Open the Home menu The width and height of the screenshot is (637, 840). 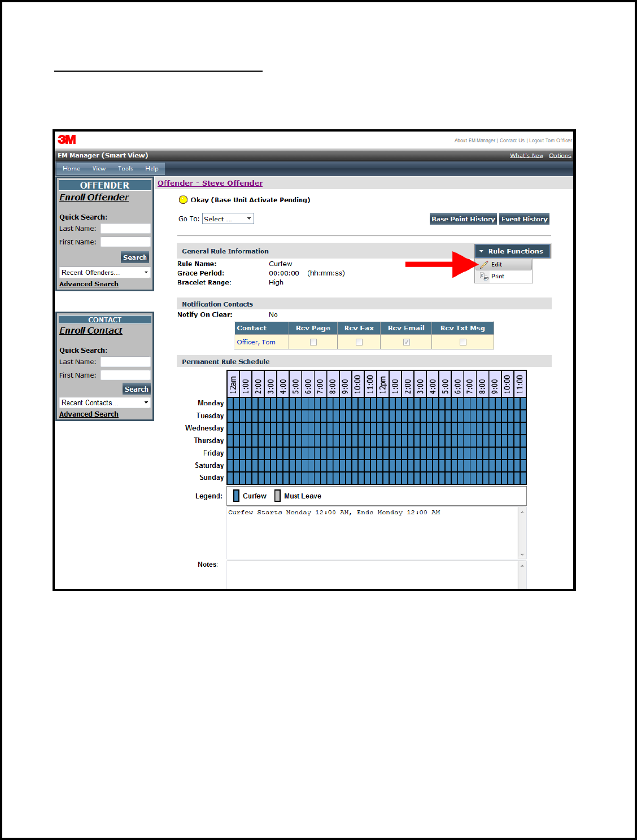(x=71, y=168)
